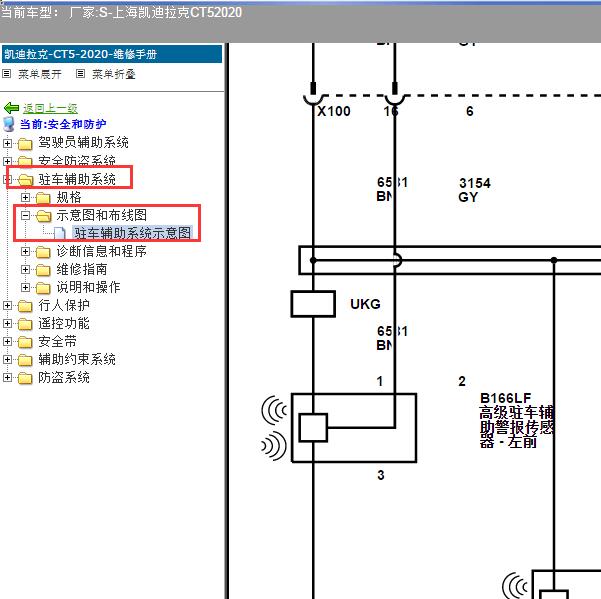Click folder icon of 说明和操作

click(x=43, y=288)
